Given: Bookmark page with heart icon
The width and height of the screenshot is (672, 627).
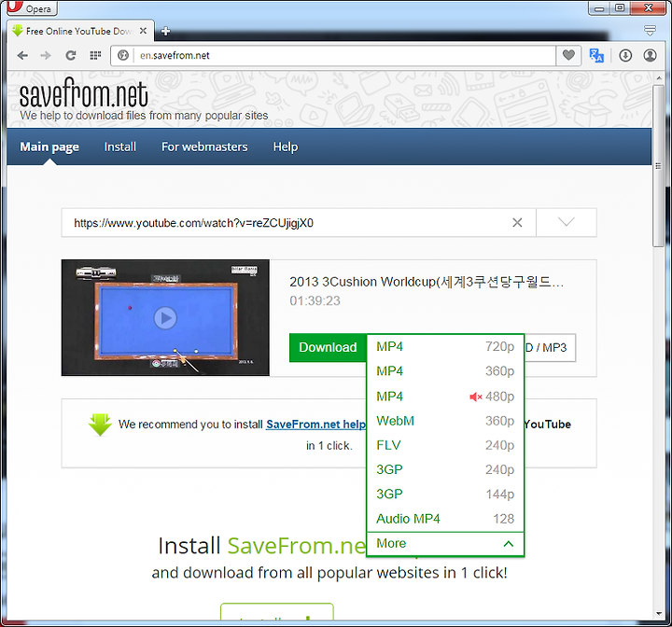Looking at the screenshot, I should tap(568, 55).
